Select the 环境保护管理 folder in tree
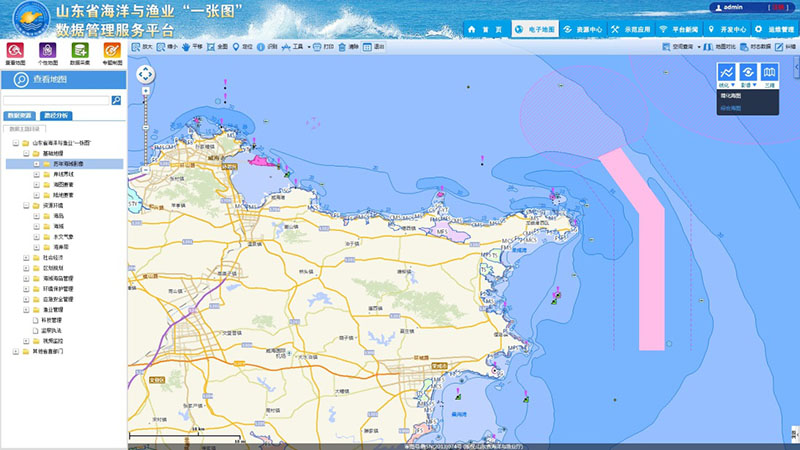The width and height of the screenshot is (800, 450). (53, 289)
